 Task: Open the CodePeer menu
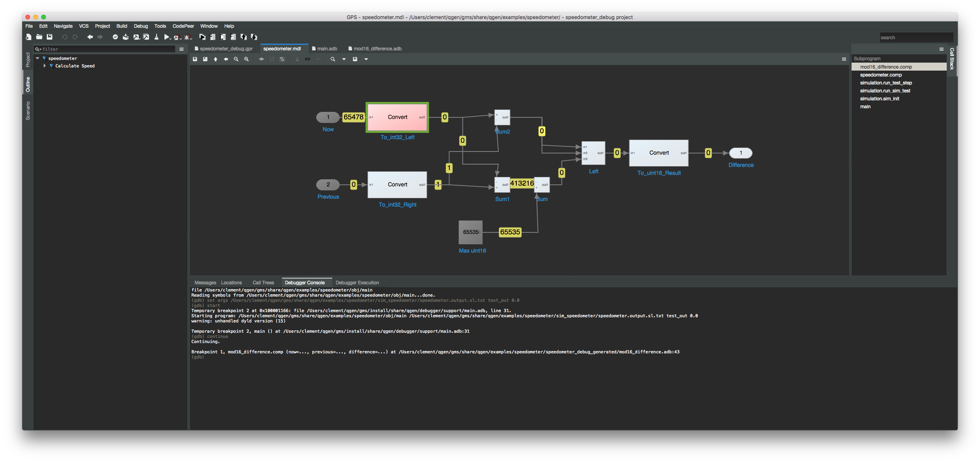pos(183,26)
